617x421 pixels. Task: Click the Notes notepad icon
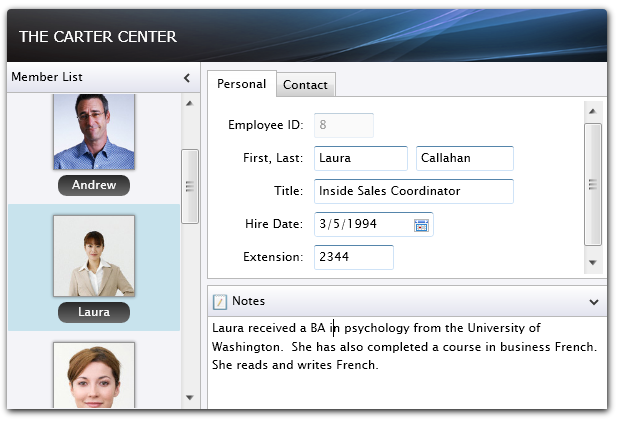(x=220, y=302)
